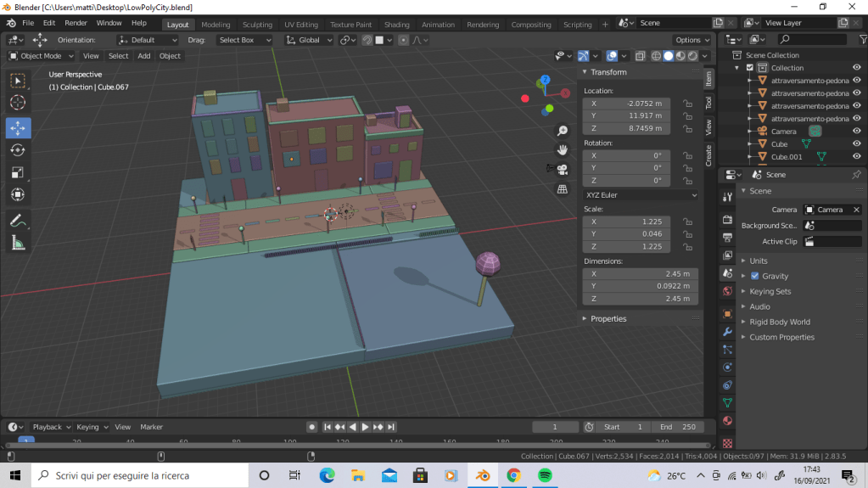Select the Annotate pencil tool
Screen dimensions: 868x488
tap(18, 220)
